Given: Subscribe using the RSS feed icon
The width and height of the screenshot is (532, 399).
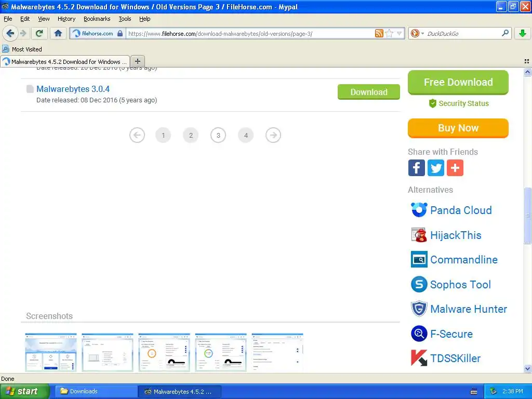Looking at the screenshot, I should (379, 33).
